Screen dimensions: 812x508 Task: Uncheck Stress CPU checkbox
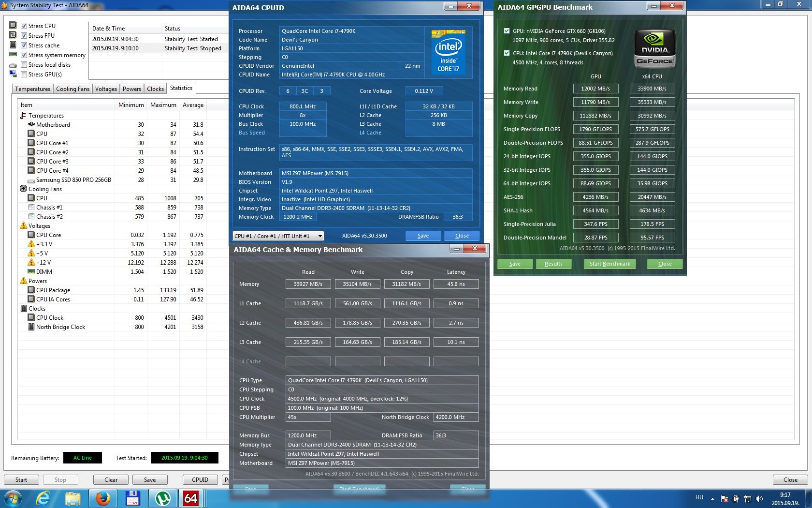pyautogui.click(x=24, y=26)
